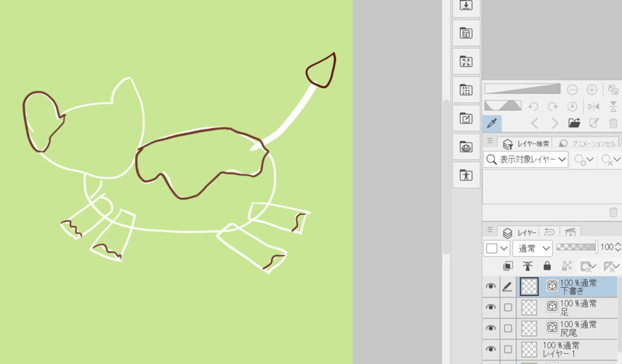The width and height of the screenshot is (622, 364).
Task: Open the image materials edit folder
Action: tap(466, 119)
